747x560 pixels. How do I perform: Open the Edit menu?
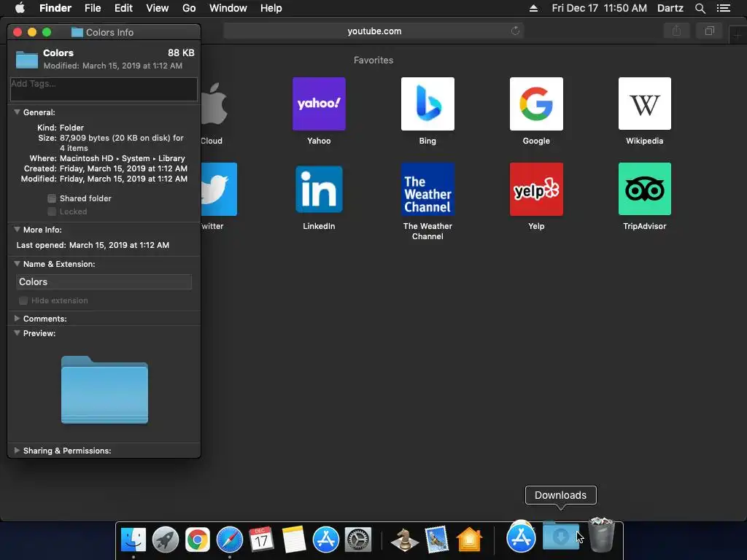(123, 8)
